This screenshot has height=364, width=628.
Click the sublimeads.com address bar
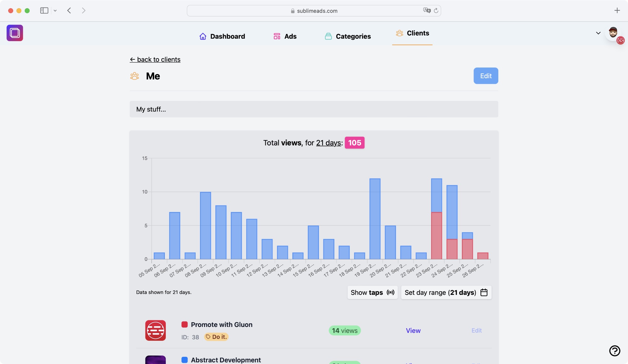tap(314, 11)
